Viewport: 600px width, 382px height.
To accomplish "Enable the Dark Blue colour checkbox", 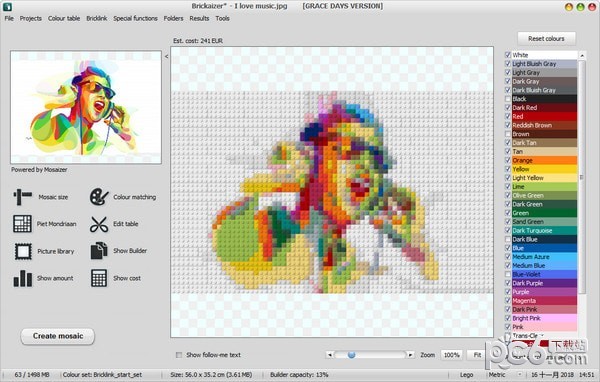I will click(508, 239).
